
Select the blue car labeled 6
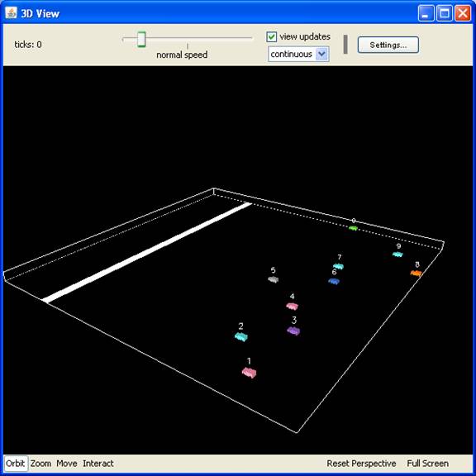click(x=334, y=282)
